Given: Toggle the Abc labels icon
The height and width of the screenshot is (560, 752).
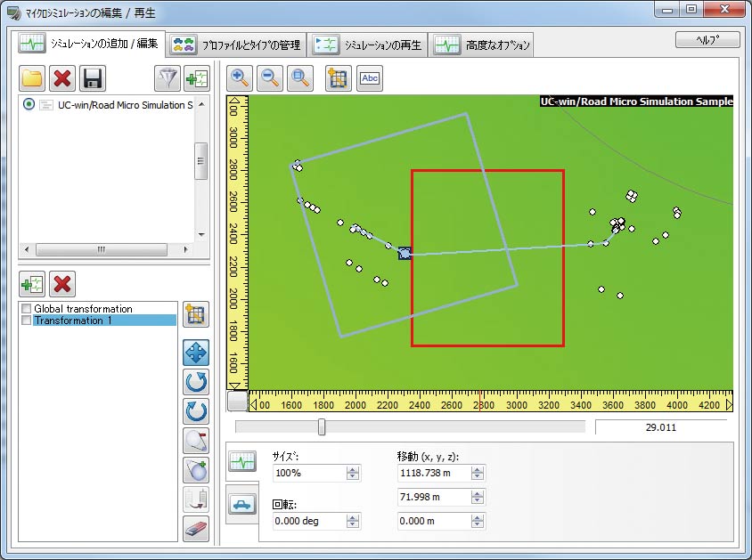Looking at the screenshot, I should (x=369, y=78).
